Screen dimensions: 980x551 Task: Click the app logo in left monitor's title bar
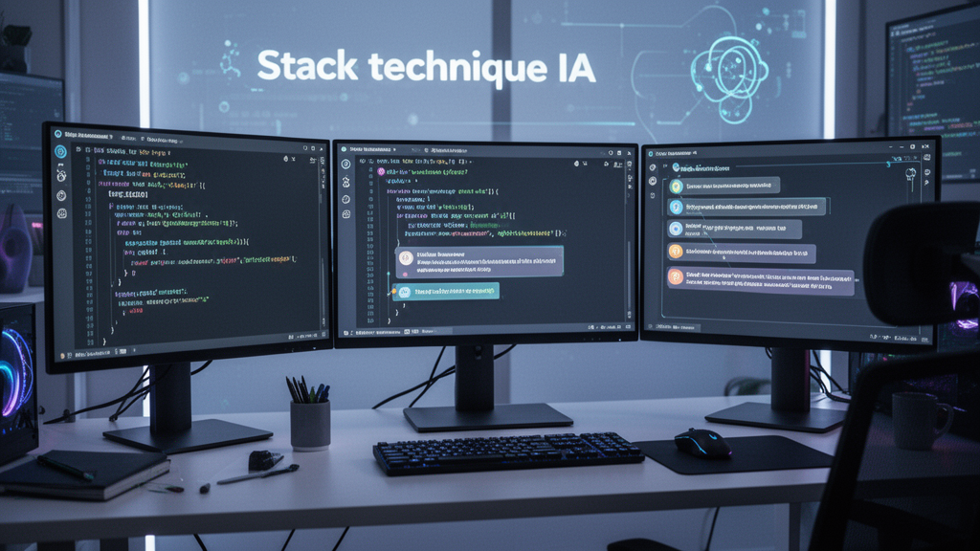58,134
